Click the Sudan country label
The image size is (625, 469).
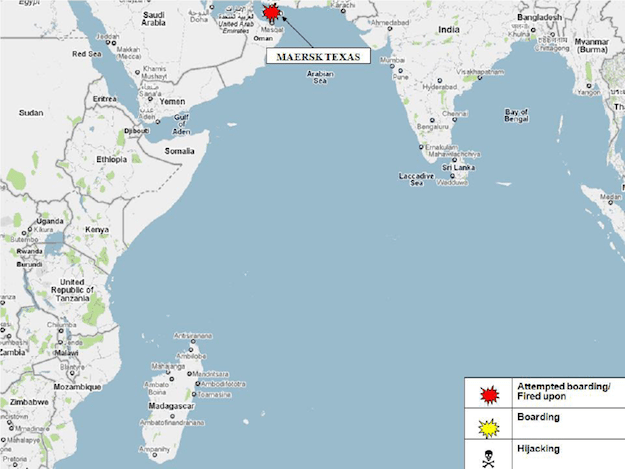coord(31,113)
